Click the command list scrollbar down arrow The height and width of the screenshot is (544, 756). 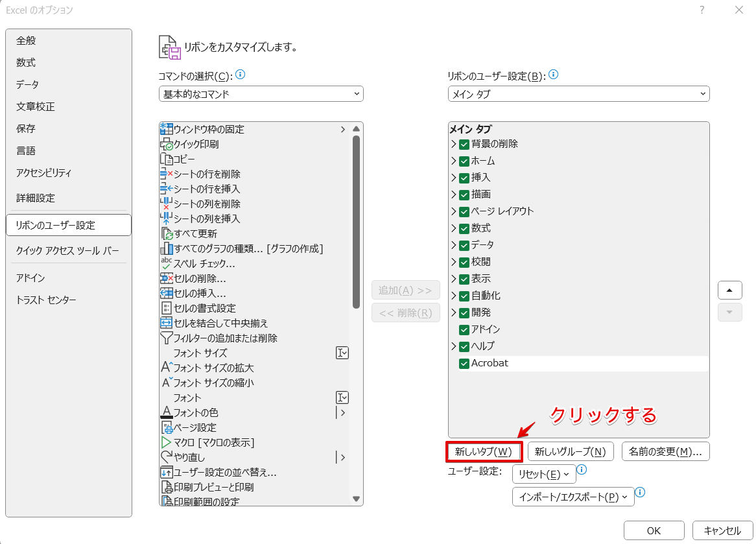click(x=356, y=499)
